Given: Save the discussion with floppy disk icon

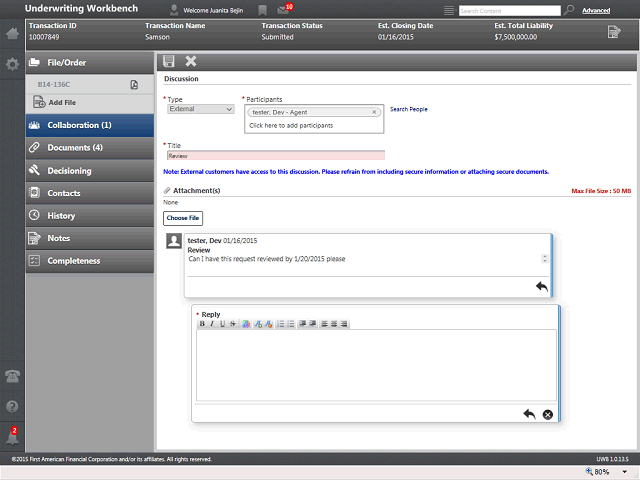Looking at the screenshot, I should click(x=169, y=61).
